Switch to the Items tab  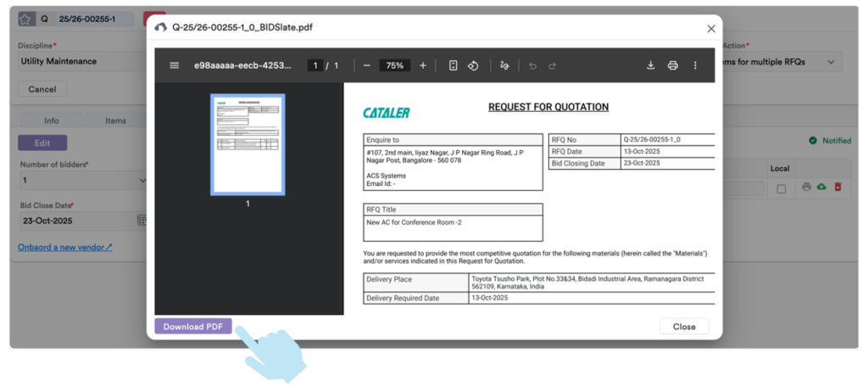pos(115,121)
